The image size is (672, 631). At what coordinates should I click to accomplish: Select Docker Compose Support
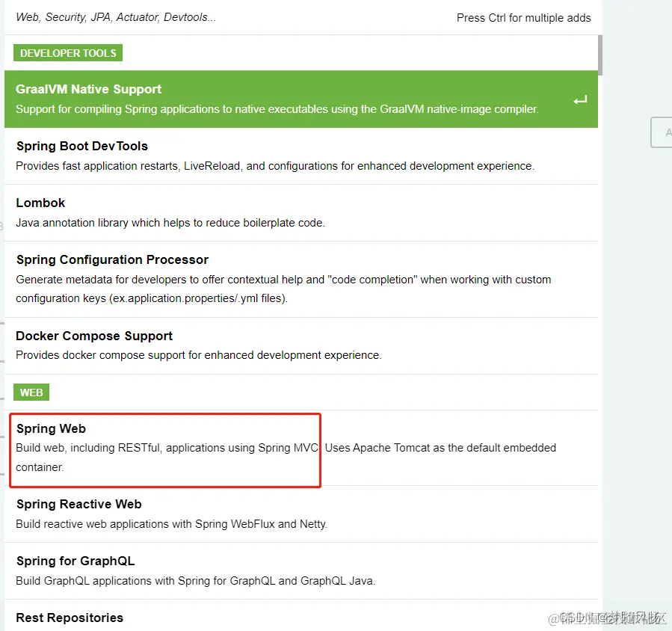pyautogui.click(x=300, y=346)
